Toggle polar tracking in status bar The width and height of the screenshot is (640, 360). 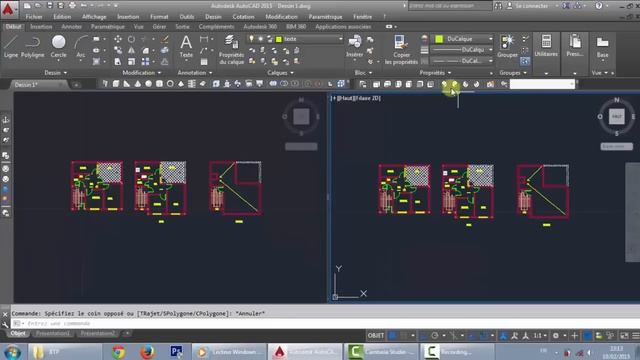coord(434,336)
